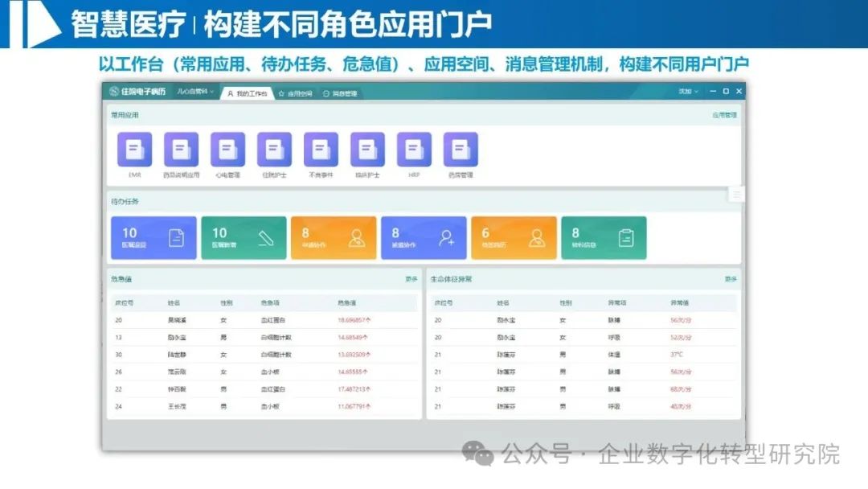Open the 不良事件 app icon
Viewport: 868px width, 489px height.
(321, 150)
